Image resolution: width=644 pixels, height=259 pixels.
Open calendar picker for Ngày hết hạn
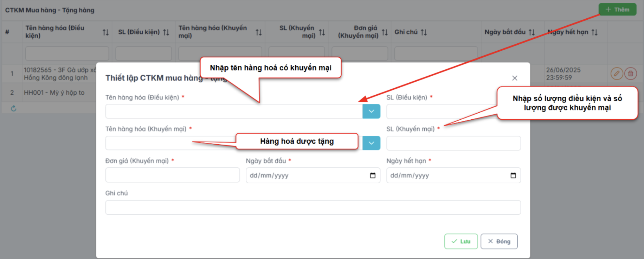point(513,175)
